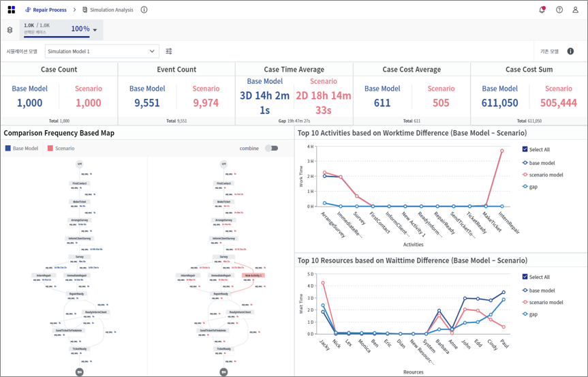Open the help question mark icon
The width and height of the screenshot is (588, 377).
tap(559, 10)
